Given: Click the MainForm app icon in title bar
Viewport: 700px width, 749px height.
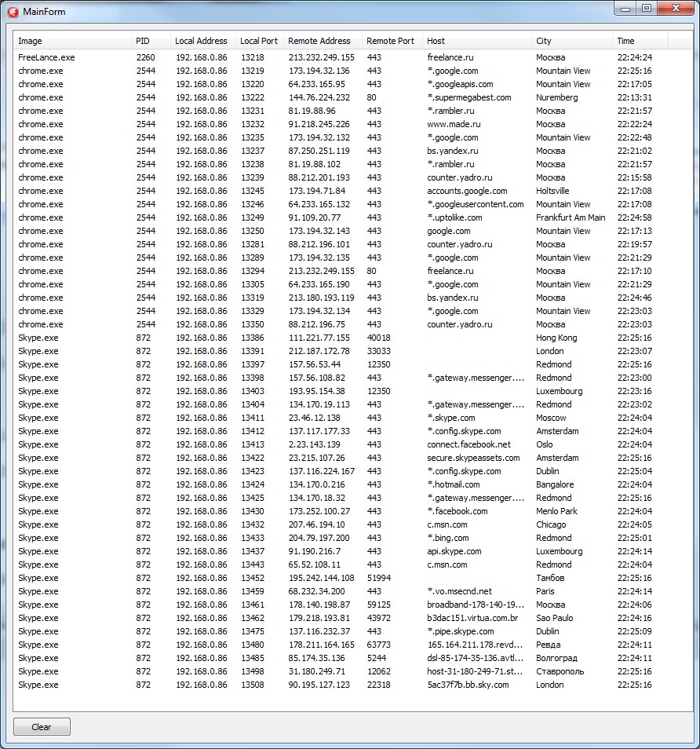Looking at the screenshot, I should pyautogui.click(x=13, y=12).
